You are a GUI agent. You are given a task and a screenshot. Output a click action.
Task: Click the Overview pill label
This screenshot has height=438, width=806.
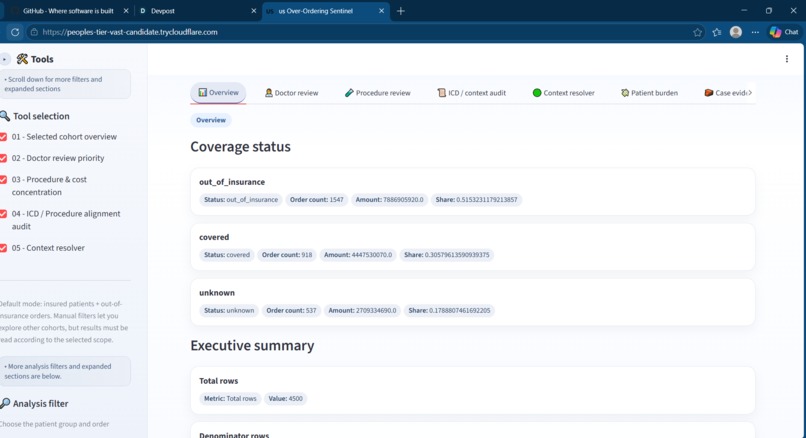(211, 120)
